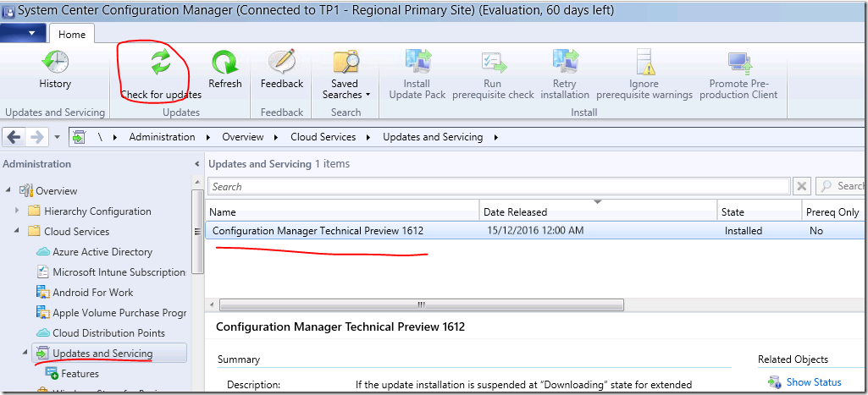Collapse Updates and Servicing tree node

pyautogui.click(x=25, y=353)
